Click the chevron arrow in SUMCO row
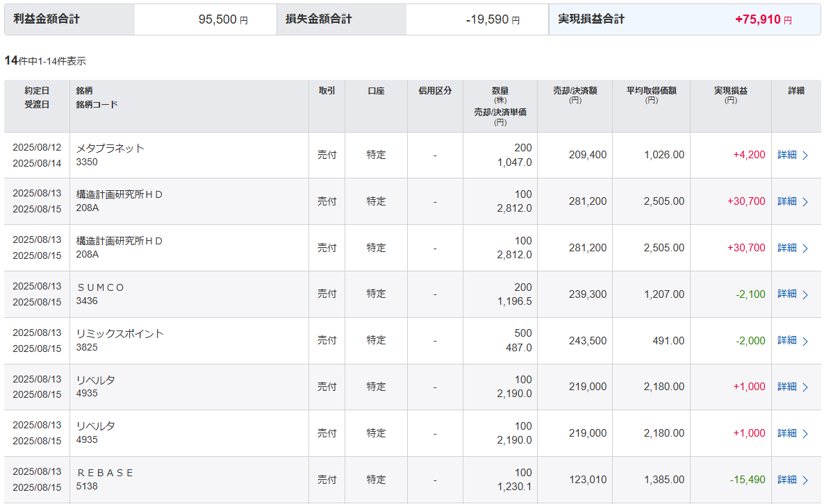The image size is (824, 504). pos(805,294)
